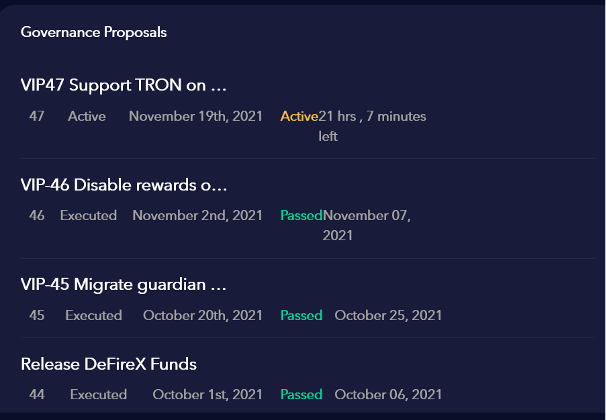Click the green Passed status for proposal 46

tap(301, 215)
